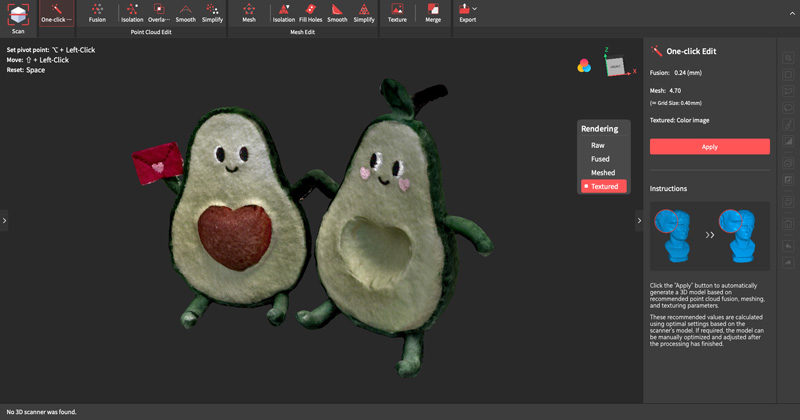Select the brush selection tool in sidebar
Screen dimensions: 800x420
tap(788, 124)
